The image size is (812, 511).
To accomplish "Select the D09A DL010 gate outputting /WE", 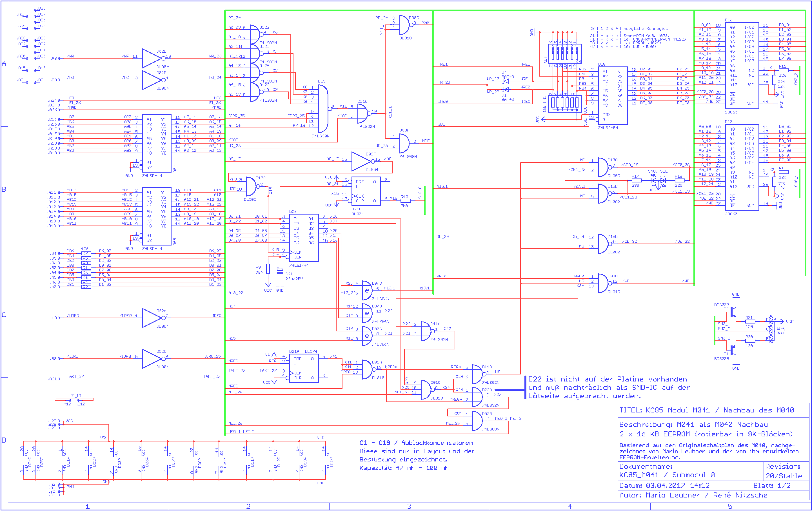I will pyautogui.click(x=605, y=283).
